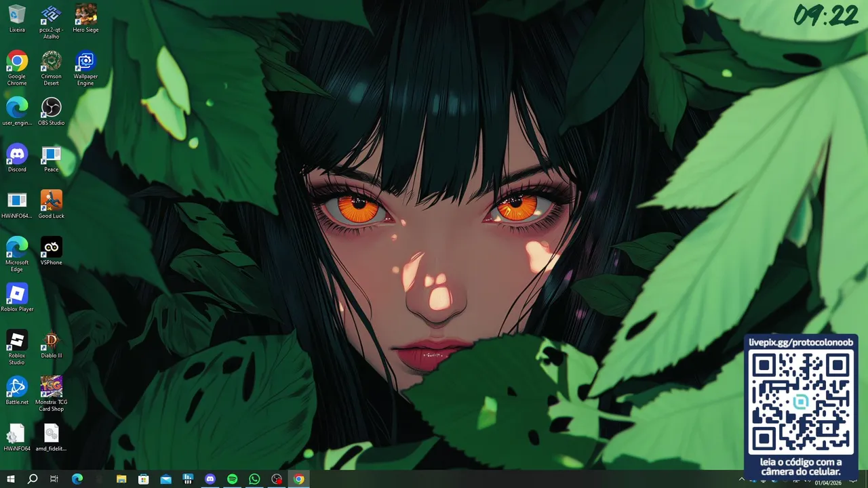Switch to Google Chrome on the taskbar
The image size is (868, 488).
[299, 479]
